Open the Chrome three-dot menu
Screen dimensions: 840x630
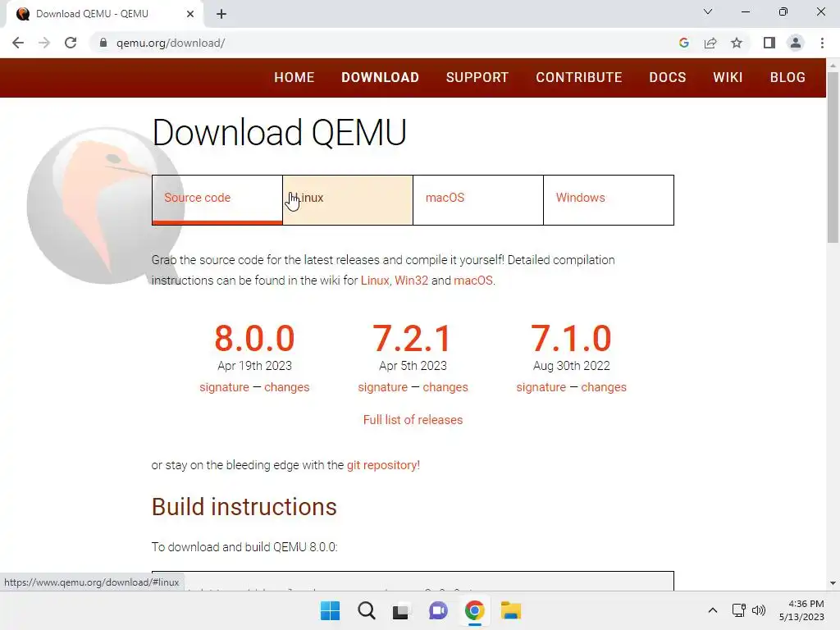click(822, 43)
